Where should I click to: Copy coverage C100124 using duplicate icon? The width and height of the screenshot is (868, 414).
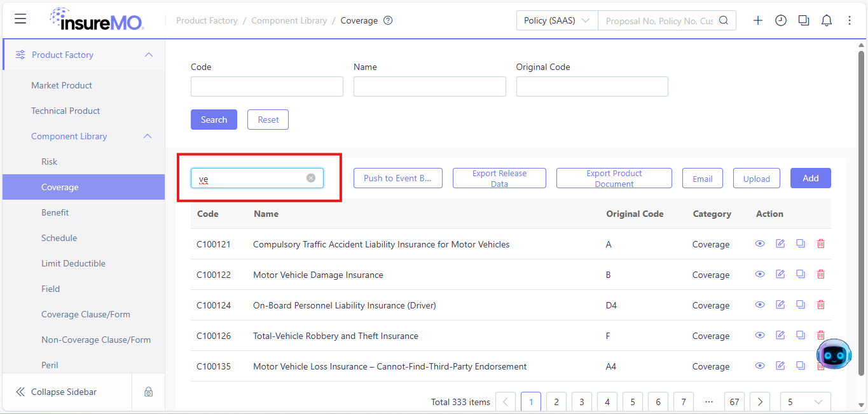(x=801, y=305)
